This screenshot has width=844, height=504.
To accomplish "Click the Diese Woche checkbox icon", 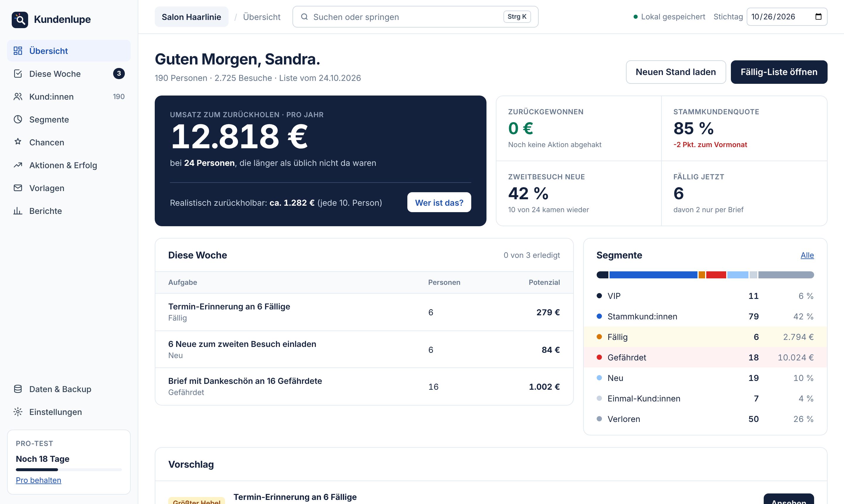I will tap(18, 74).
